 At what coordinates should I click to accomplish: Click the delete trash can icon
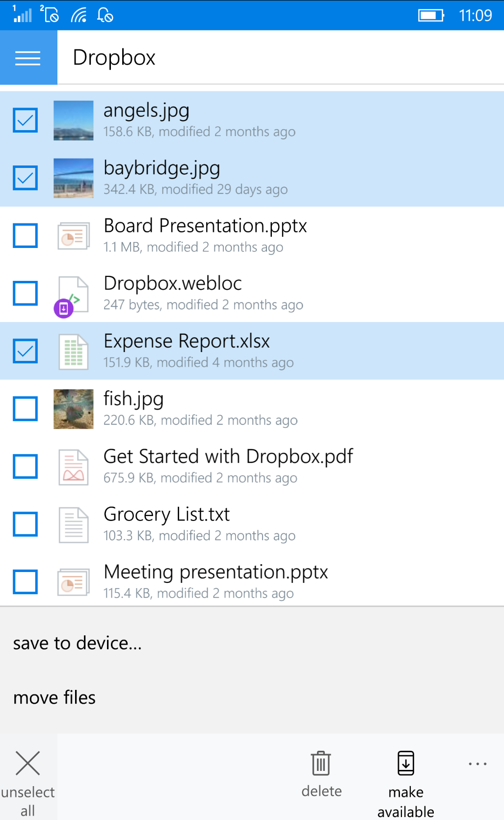click(321, 763)
